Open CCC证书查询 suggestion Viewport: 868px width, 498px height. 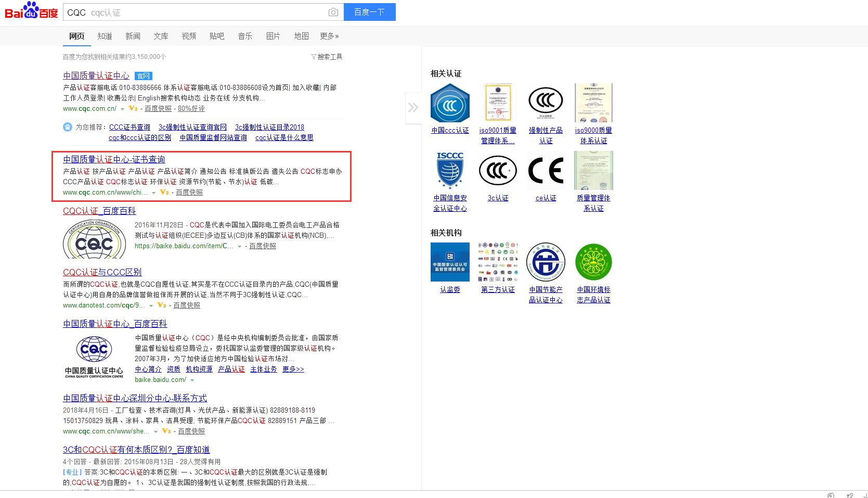(129, 127)
